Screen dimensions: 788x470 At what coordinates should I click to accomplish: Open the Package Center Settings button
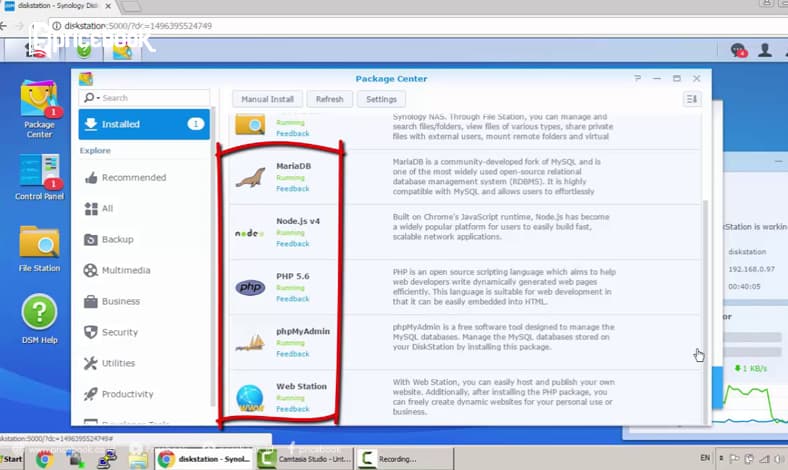pos(381,99)
